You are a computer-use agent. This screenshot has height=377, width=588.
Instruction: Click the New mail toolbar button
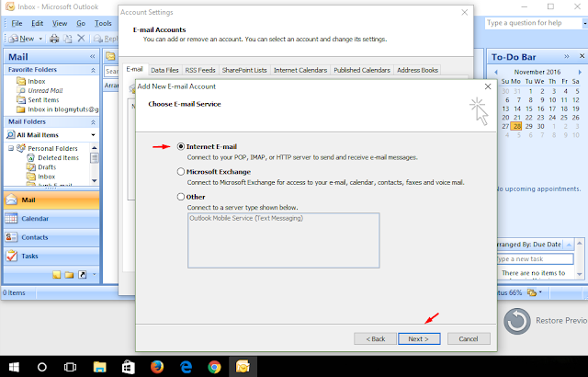[x=22, y=39]
